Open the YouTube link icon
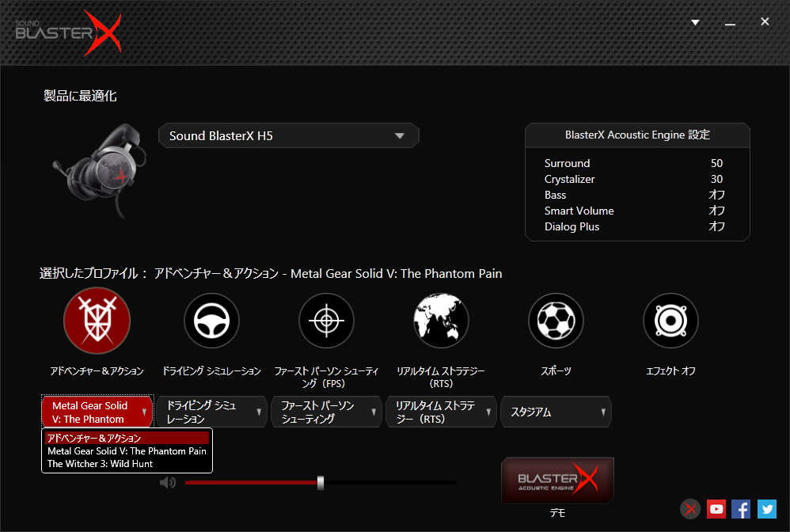This screenshot has width=790, height=532. pyautogui.click(x=716, y=509)
